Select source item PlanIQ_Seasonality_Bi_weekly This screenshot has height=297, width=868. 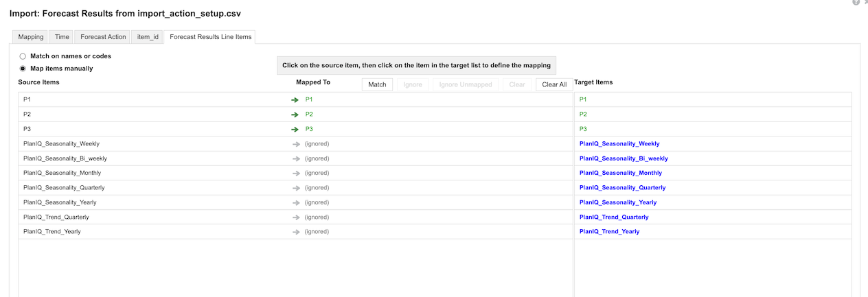point(65,158)
